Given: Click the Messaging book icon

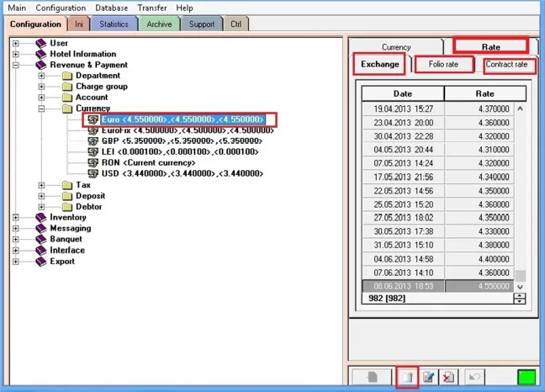Looking at the screenshot, I should (41, 228).
